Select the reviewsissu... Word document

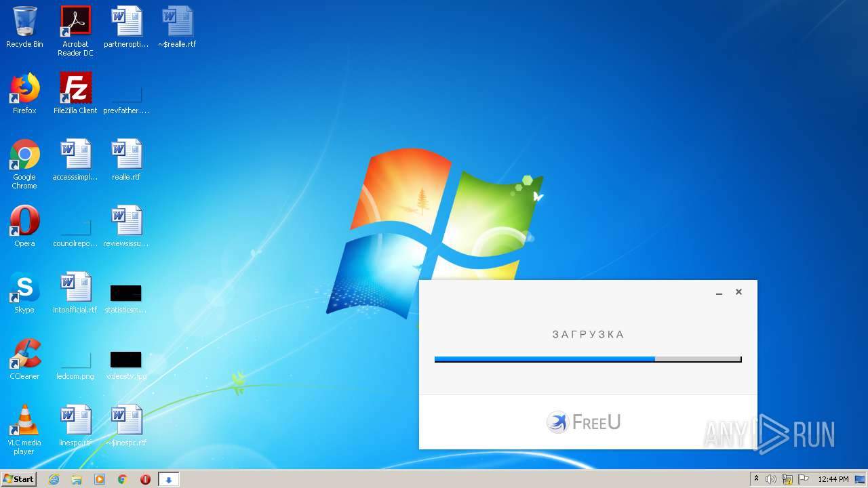click(x=126, y=226)
